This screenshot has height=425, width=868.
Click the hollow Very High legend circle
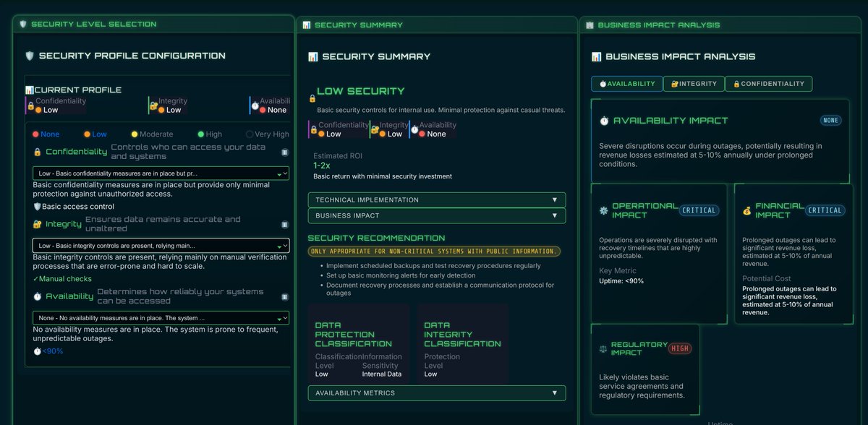pyautogui.click(x=250, y=134)
